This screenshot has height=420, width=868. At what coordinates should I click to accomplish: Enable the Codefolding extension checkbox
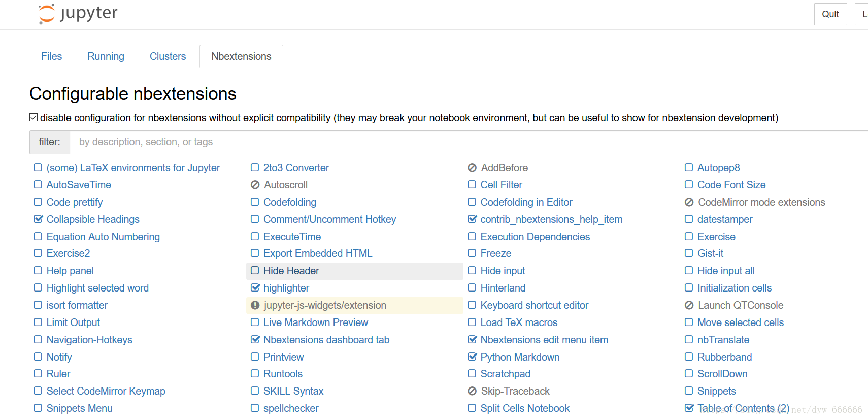tap(255, 202)
